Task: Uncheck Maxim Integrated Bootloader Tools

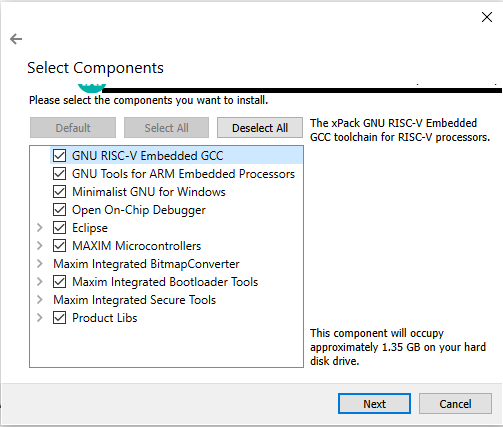Action: click(x=59, y=282)
